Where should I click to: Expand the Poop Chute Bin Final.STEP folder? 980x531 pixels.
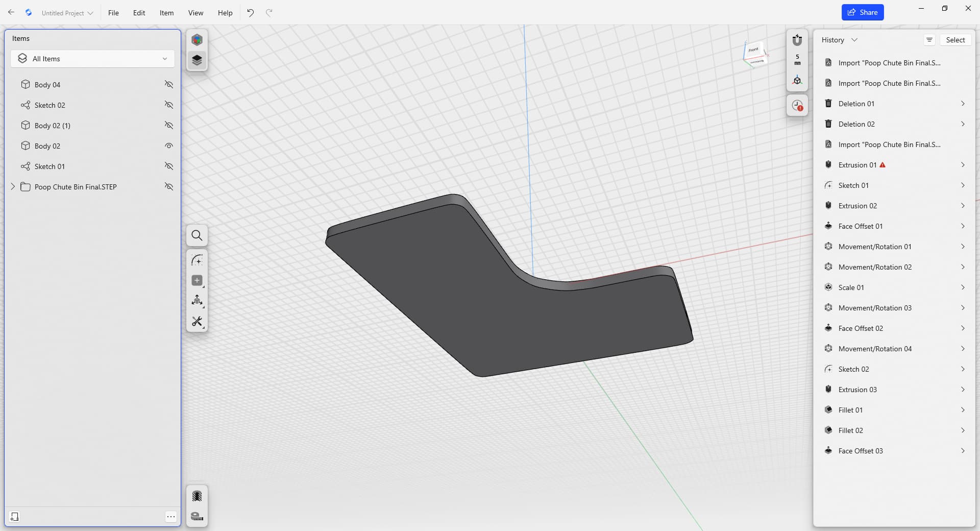pos(13,186)
